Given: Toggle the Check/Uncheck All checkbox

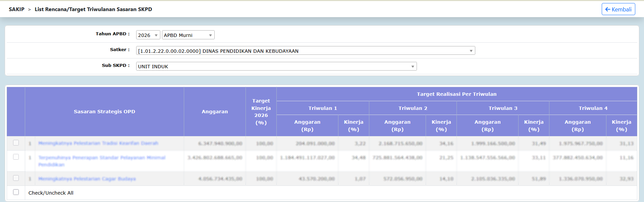Looking at the screenshot, I should click(16, 192).
